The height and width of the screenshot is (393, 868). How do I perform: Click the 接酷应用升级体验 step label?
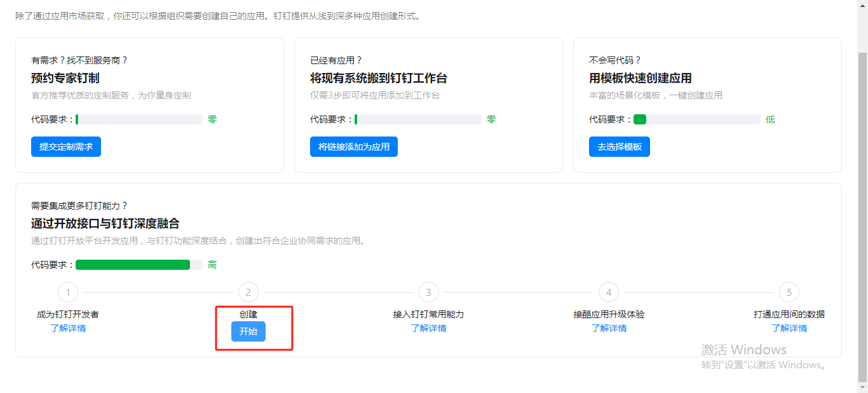[609, 314]
